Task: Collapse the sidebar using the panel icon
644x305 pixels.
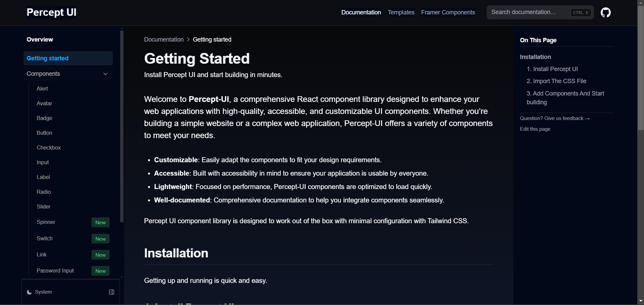Action: click(x=111, y=292)
